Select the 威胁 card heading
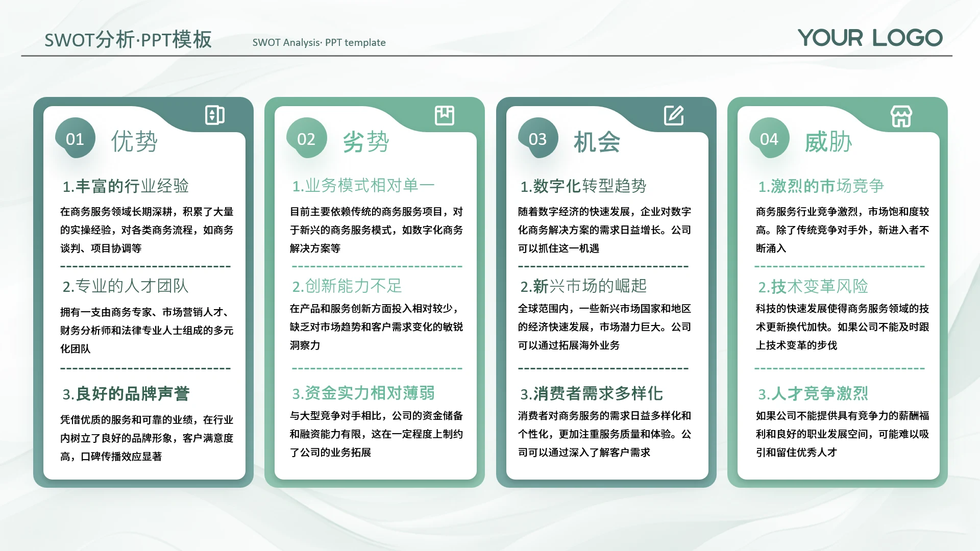This screenshot has height=551, width=980. click(x=828, y=141)
